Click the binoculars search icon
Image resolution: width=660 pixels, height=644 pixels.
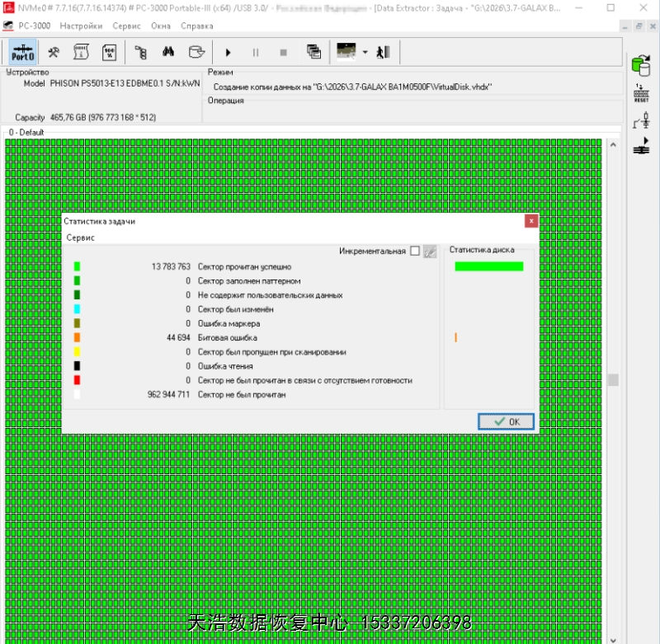click(168, 52)
